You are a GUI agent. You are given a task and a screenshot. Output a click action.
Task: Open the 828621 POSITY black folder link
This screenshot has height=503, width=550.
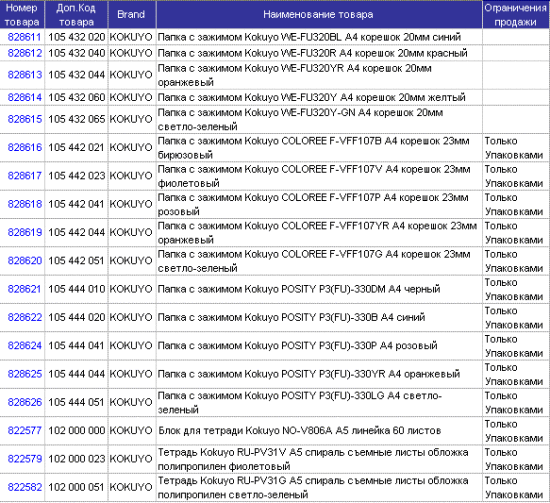coord(25,289)
